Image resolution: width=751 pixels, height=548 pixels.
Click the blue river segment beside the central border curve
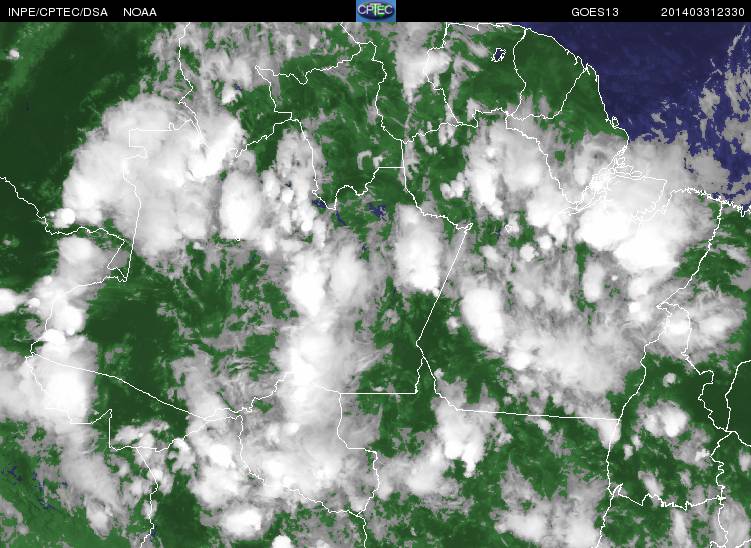(x=319, y=203)
